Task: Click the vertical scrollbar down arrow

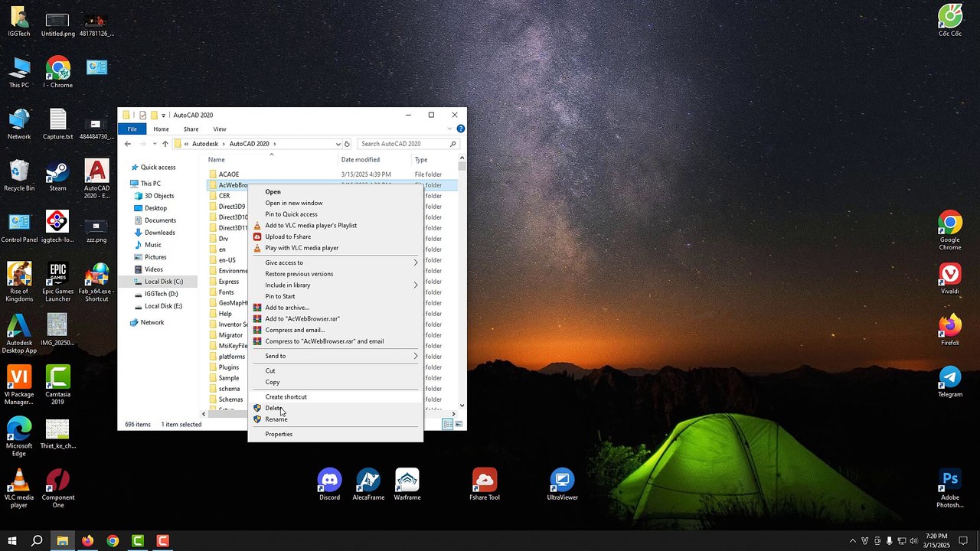Action: [x=462, y=405]
